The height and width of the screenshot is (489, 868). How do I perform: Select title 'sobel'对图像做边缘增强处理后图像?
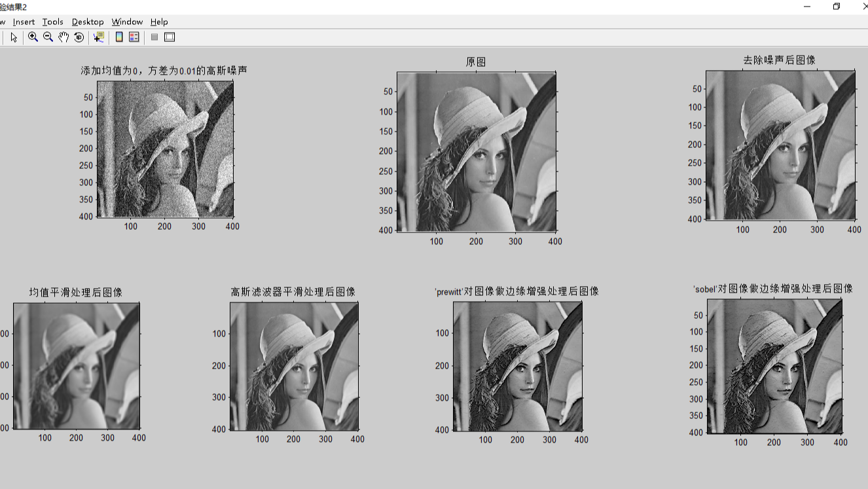[773, 289]
